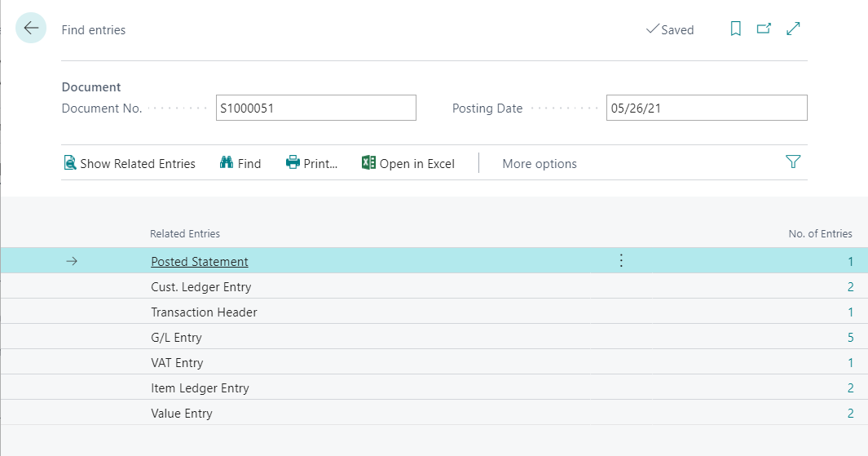Open Value Entry count of 2
Image resolution: width=868 pixels, height=456 pixels.
pyautogui.click(x=850, y=414)
